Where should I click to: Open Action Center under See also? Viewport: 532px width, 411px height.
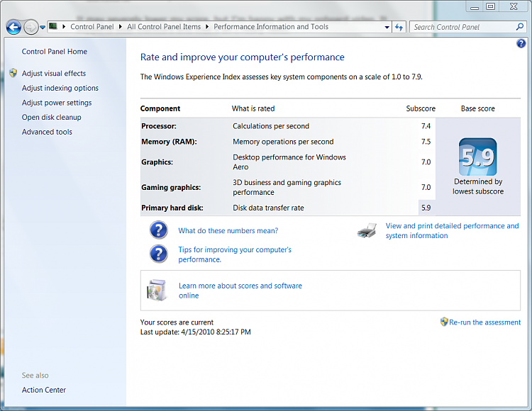(44, 390)
